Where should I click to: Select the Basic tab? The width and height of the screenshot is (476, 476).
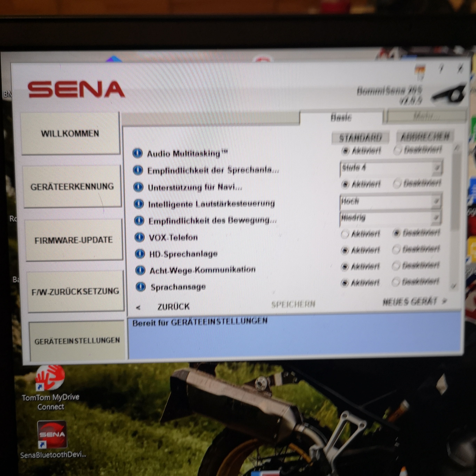click(341, 118)
